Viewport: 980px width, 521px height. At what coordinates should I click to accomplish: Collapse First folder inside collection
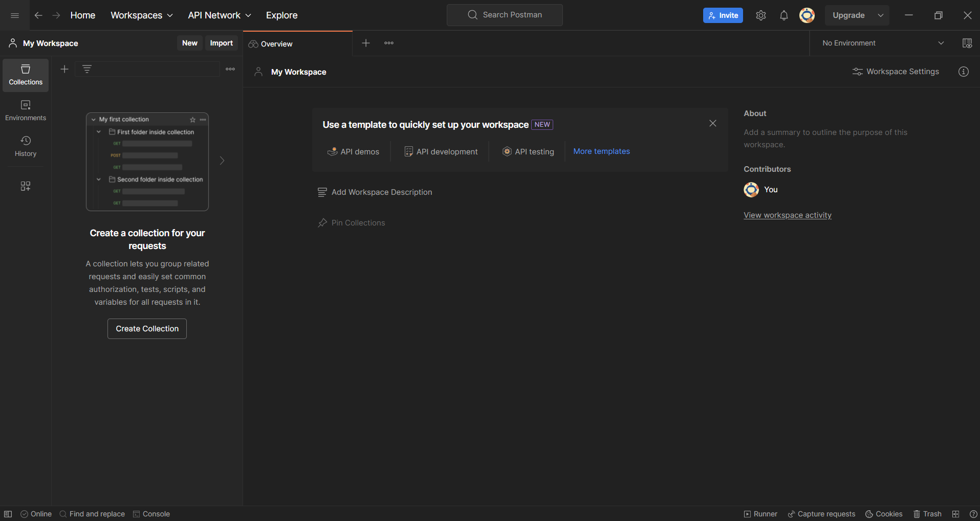(x=99, y=132)
